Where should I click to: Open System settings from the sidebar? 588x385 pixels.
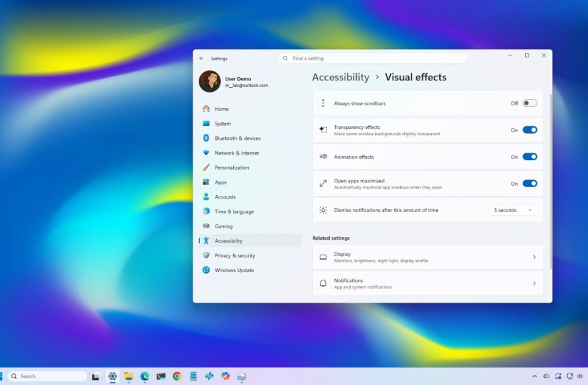[x=250, y=124]
